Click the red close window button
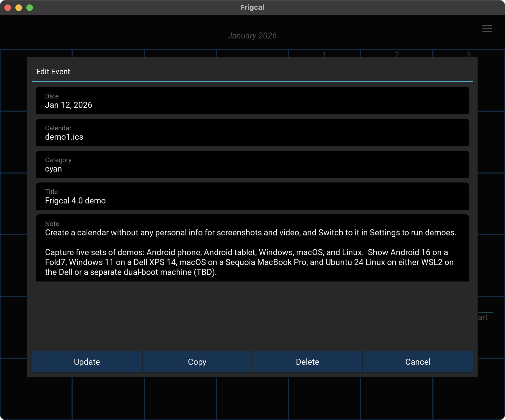Viewport: 505px width, 420px height. coord(8,8)
